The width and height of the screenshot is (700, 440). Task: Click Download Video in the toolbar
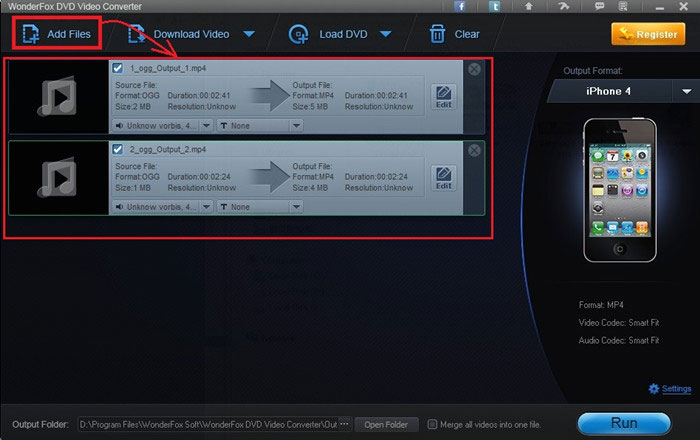tap(179, 34)
